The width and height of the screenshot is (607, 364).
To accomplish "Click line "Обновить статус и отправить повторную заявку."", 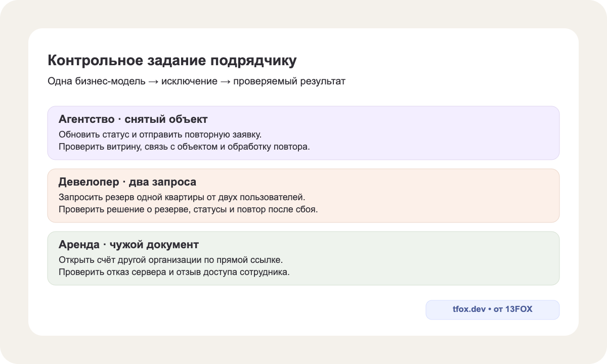I will point(160,135).
